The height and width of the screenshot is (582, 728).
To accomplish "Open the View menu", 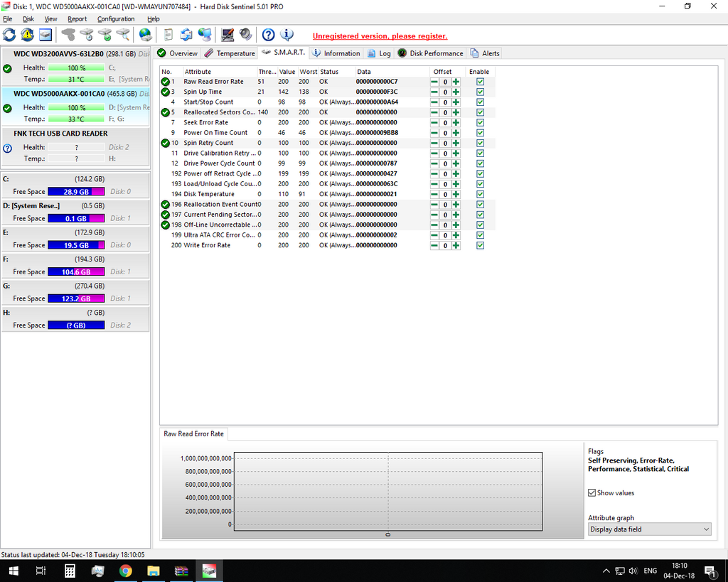I will (50, 19).
